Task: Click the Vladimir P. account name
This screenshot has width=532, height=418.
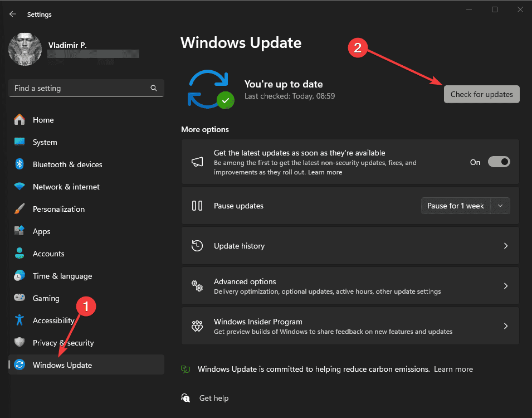Action: tap(67, 45)
